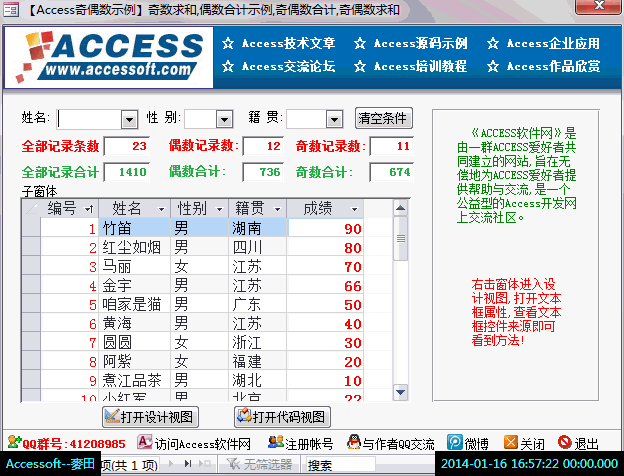The image size is (624, 476).
Task: Click the 偶数合计 value 736
Action: pos(263,172)
